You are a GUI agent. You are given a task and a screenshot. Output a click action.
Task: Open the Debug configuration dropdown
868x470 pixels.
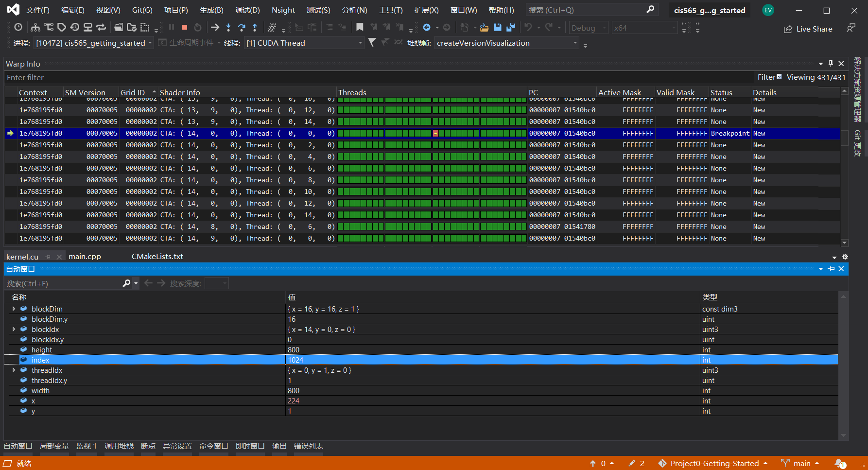[x=589, y=28]
